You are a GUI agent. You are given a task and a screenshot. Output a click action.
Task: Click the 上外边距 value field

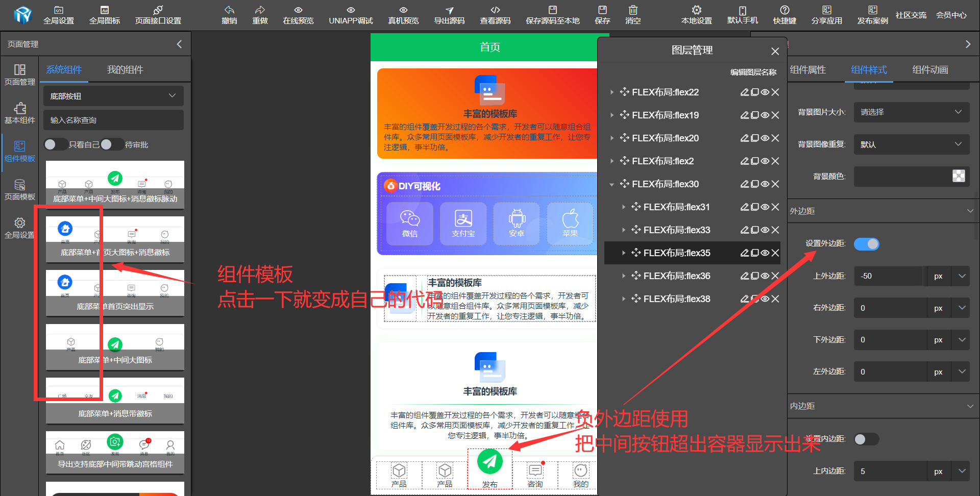click(889, 276)
